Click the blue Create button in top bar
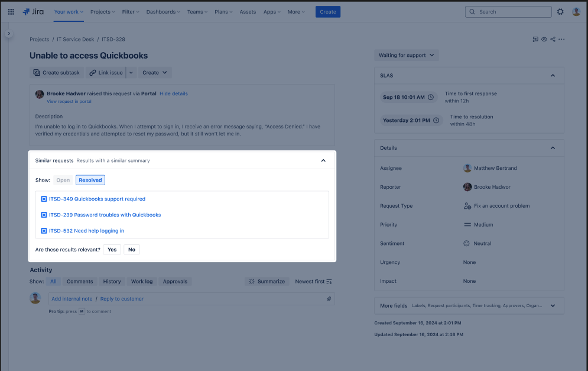 (328, 12)
